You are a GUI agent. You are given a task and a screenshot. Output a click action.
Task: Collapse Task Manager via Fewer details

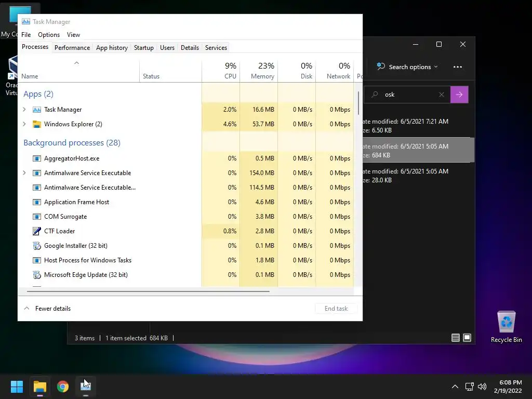[x=47, y=309]
